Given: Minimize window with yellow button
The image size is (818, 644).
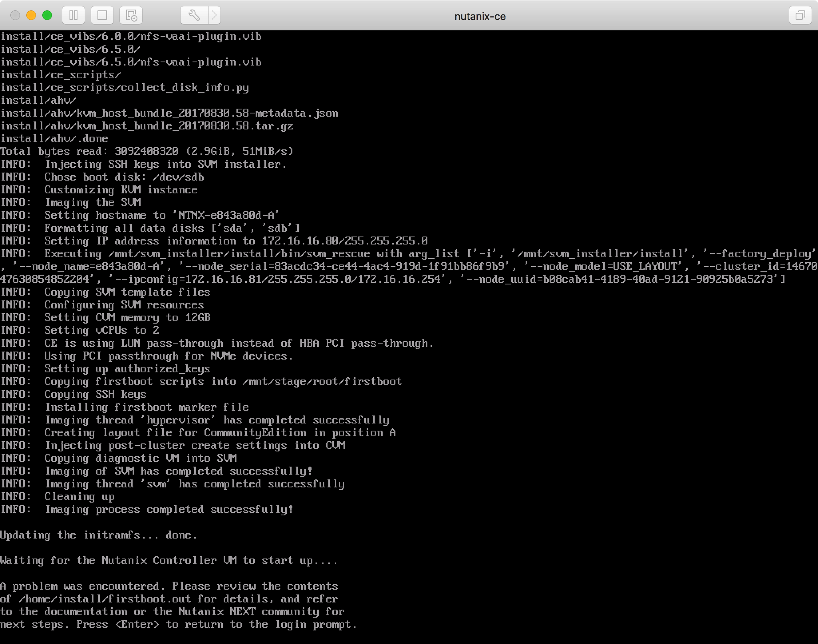Looking at the screenshot, I should coord(31,16).
